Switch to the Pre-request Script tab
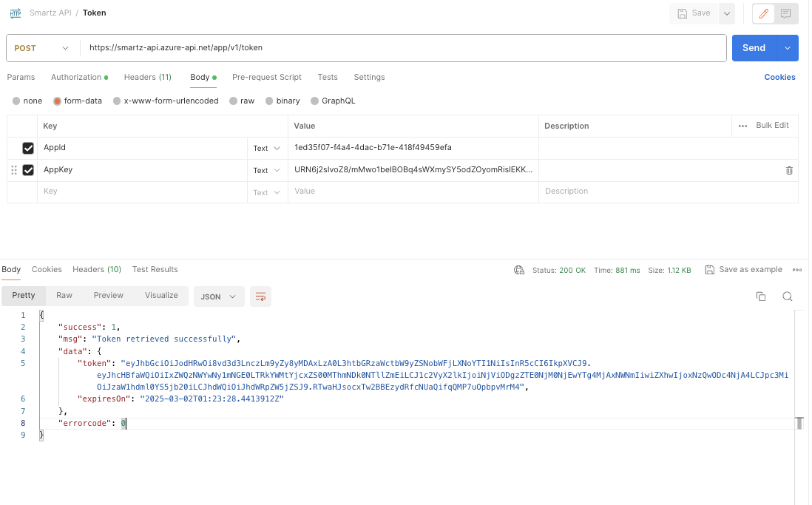Image resolution: width=812 pixels, height=505 pixels. click(266, 77)
